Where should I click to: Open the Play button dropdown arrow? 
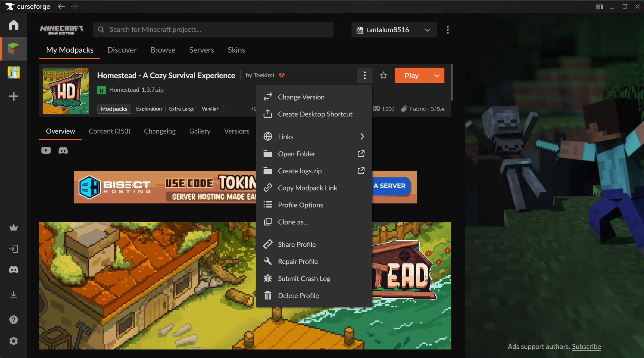click(437, 75)
